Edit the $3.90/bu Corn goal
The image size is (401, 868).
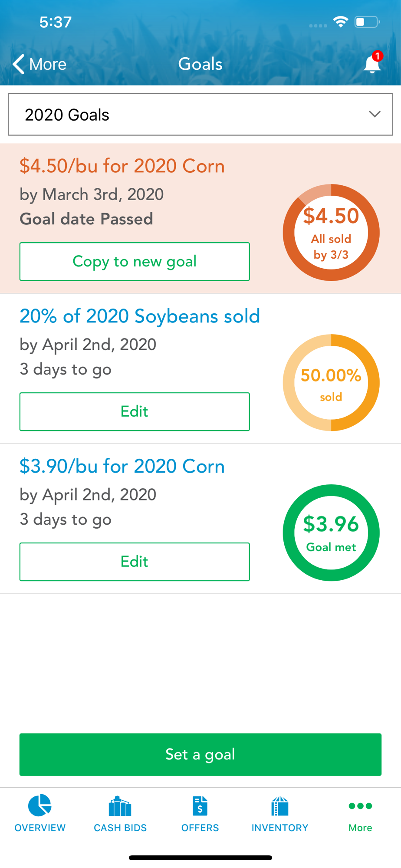pyautogui.click(x=135, y=562)
